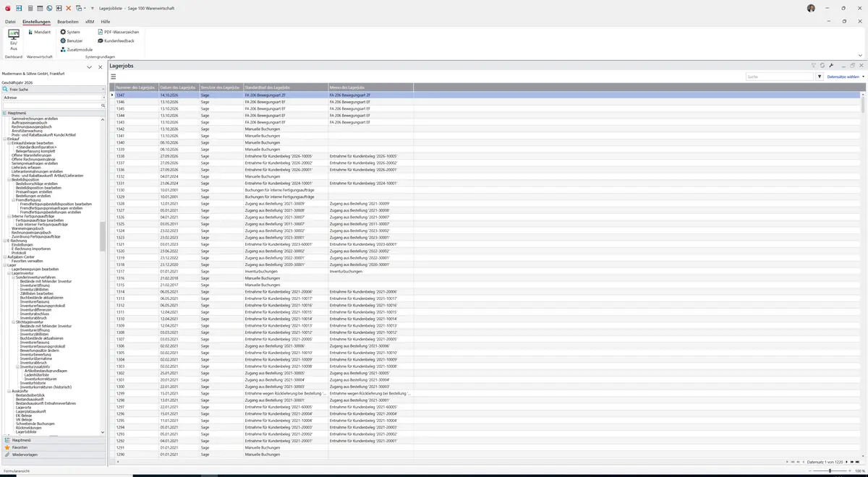Click the red X icon in quick access toolbar
Screen dimensions: 868x477
[x=69, y=8]
